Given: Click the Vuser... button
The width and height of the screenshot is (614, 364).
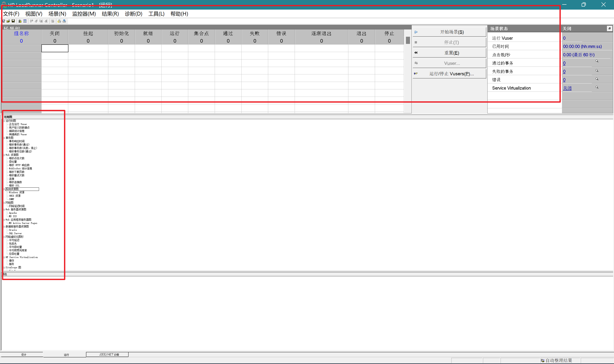Looking at the screenshot, I should click(449, 63).
